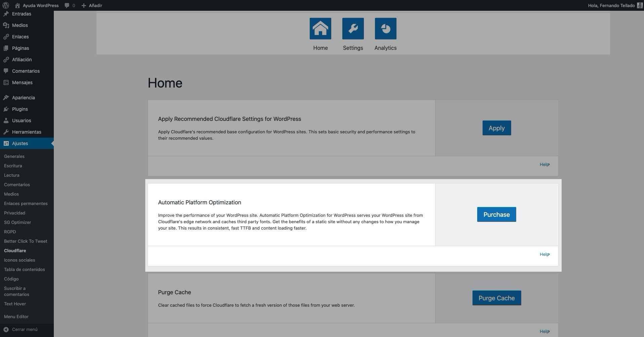The image size is (644, 337).
Task: Click the Apariencia brush icon in sidebar
Action: click(6, 98)
